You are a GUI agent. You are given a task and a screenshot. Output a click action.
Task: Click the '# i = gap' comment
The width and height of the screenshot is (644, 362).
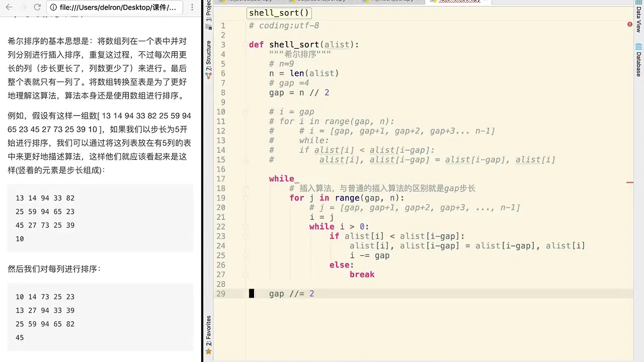(291, 112)
